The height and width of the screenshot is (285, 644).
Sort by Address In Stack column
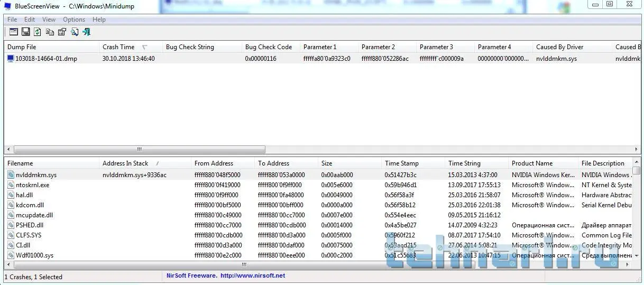tap(125, 163)
